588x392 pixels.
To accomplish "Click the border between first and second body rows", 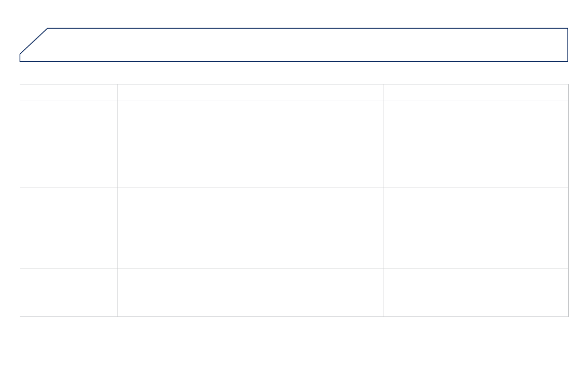I will click(296, 188).
